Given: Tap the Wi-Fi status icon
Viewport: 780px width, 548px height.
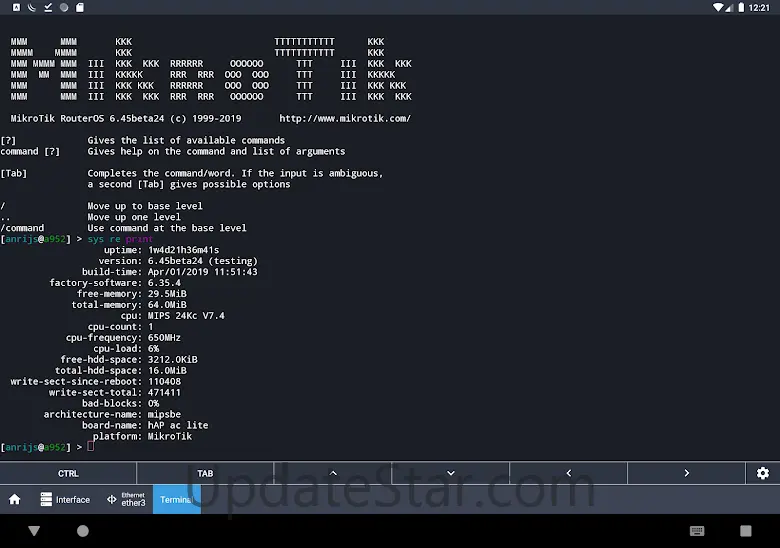Looking at the screenshot, I should tap(718, 7).
